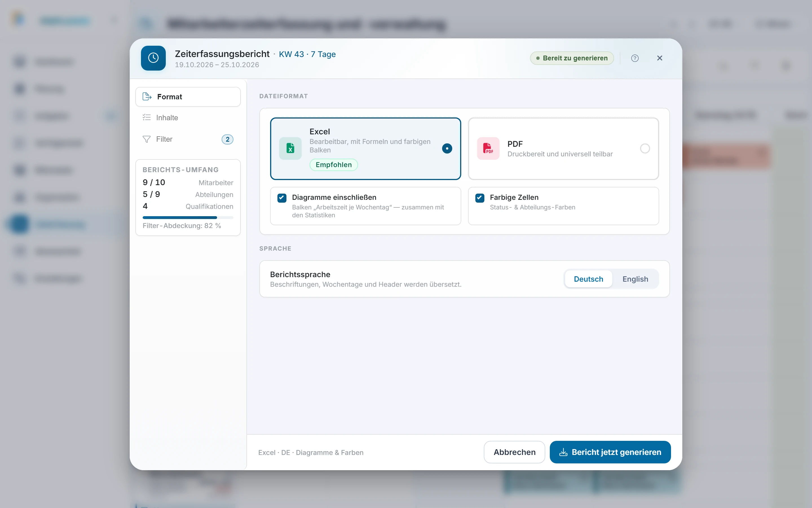The image size is (812, 508).
Task: Click the 9 / 10 Mitarbeiter value
Action: [x=154, y=182]
